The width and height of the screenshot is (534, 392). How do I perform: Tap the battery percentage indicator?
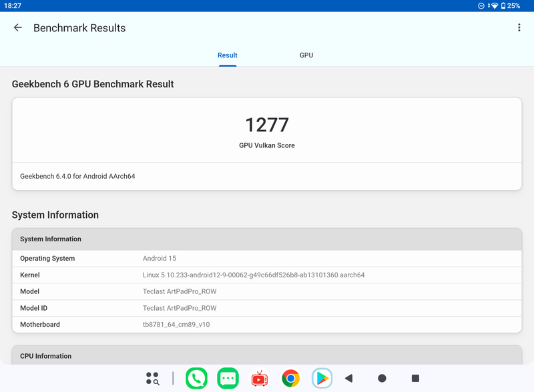click(515, 6)
